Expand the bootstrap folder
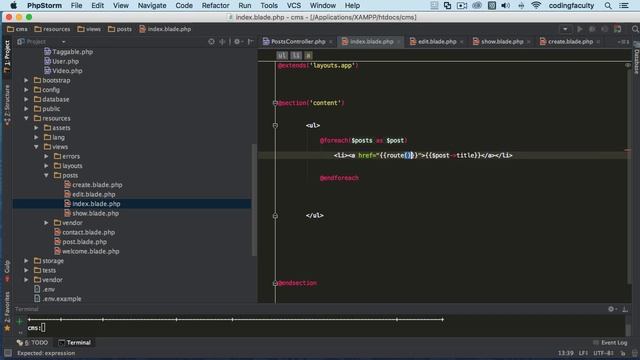Viewport: 640px width, 360px height. [x=27, y=80]
